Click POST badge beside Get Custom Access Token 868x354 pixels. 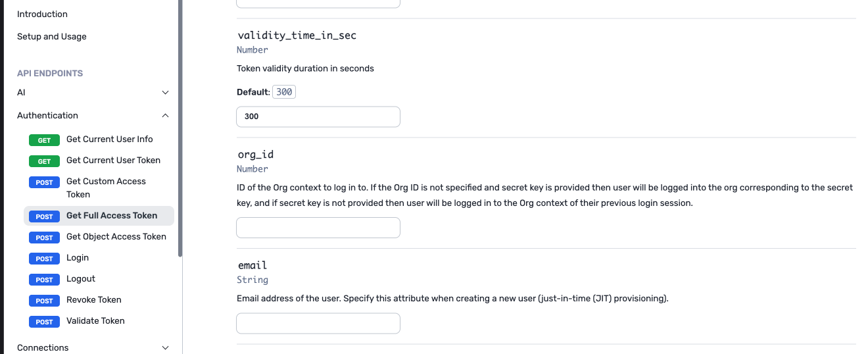[44, 182]
